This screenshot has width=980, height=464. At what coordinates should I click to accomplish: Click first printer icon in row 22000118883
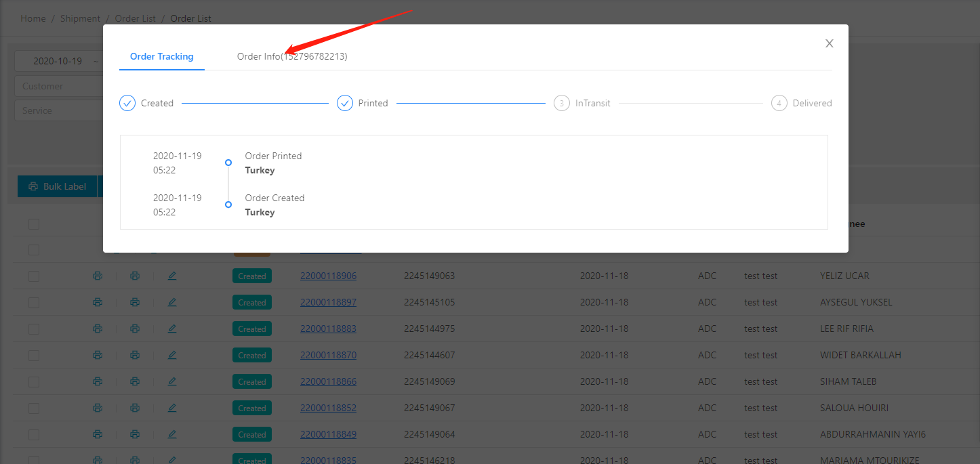tap(98, 329)
